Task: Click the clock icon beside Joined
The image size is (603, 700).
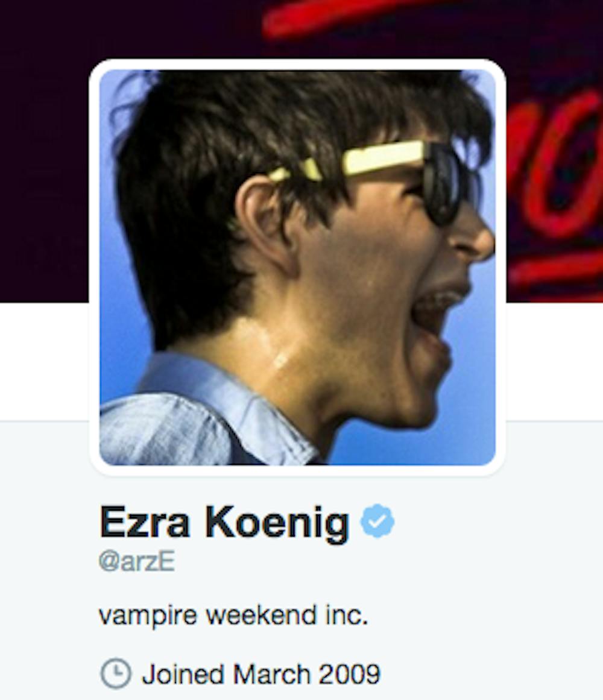Action: point(116,673)
